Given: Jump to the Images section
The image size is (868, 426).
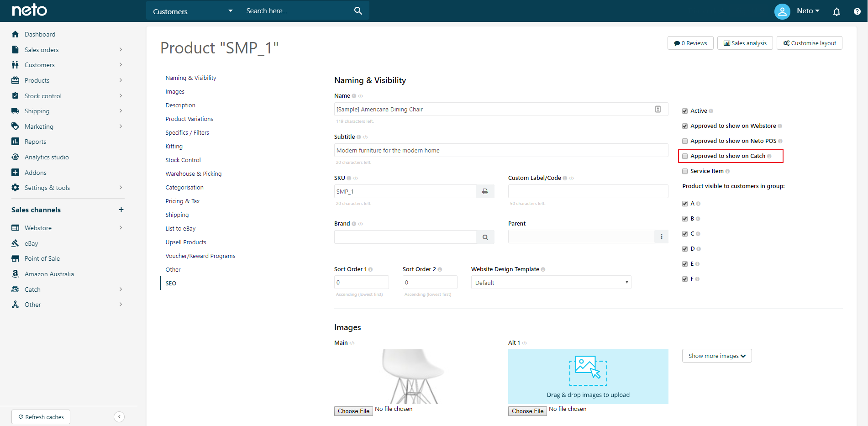Looking at the screenshot, I should coord(175,92).
